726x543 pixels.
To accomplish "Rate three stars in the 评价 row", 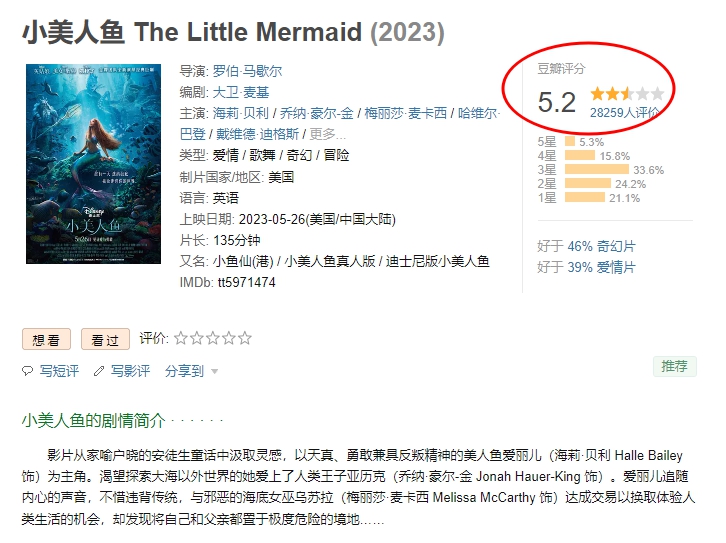I will 213,338.
